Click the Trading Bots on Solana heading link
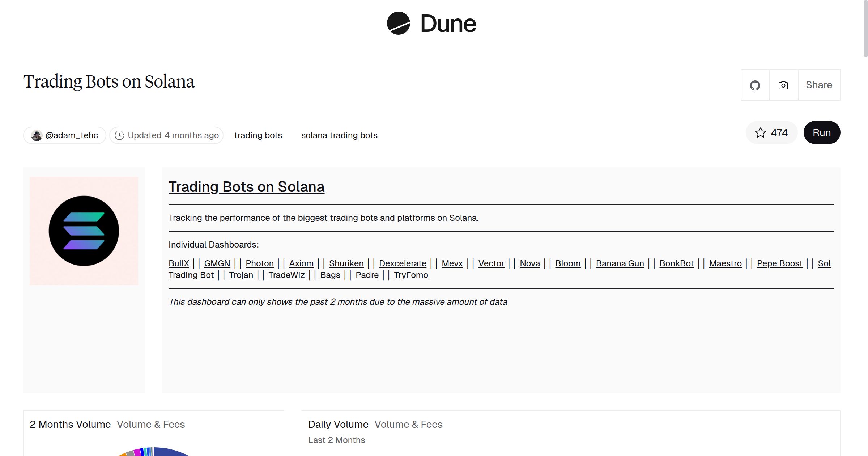The image size is (868, 456). coord(246,187)
